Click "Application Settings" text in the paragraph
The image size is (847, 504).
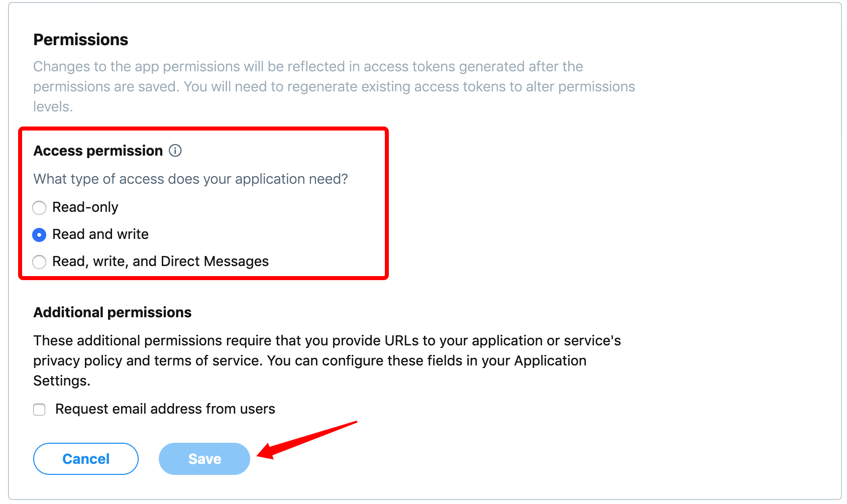tap(550, 361)
